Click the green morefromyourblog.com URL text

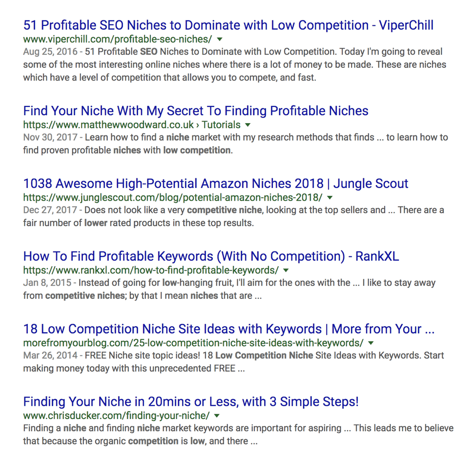pos(193,343)
